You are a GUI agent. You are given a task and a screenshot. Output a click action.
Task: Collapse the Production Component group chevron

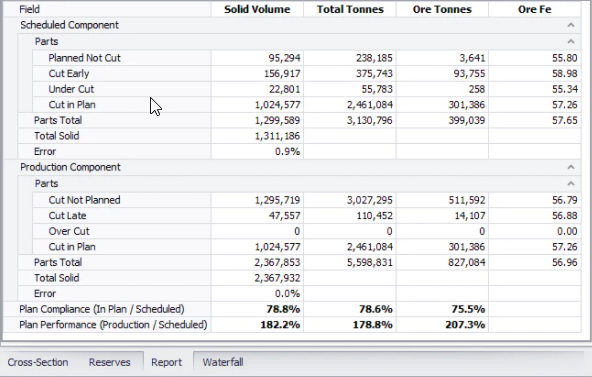pyautogui.click(x=570, y=167)
